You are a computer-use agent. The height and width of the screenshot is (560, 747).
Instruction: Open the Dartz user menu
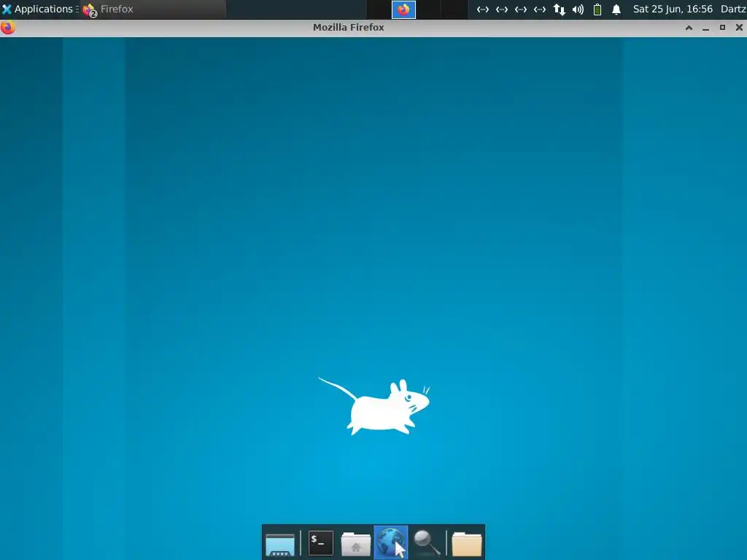(733, 9)
